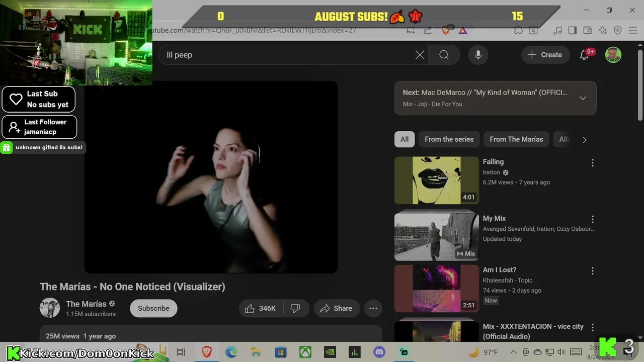
Task: Open 'My Mix' thumbnail
Action: pyautogui.click(x=437, y=237)
